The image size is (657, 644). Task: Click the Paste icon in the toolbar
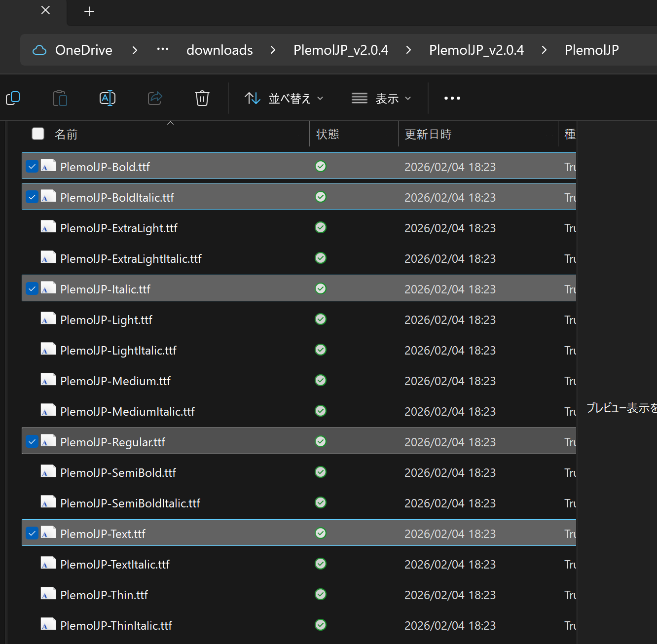click(x=60, y=98)
